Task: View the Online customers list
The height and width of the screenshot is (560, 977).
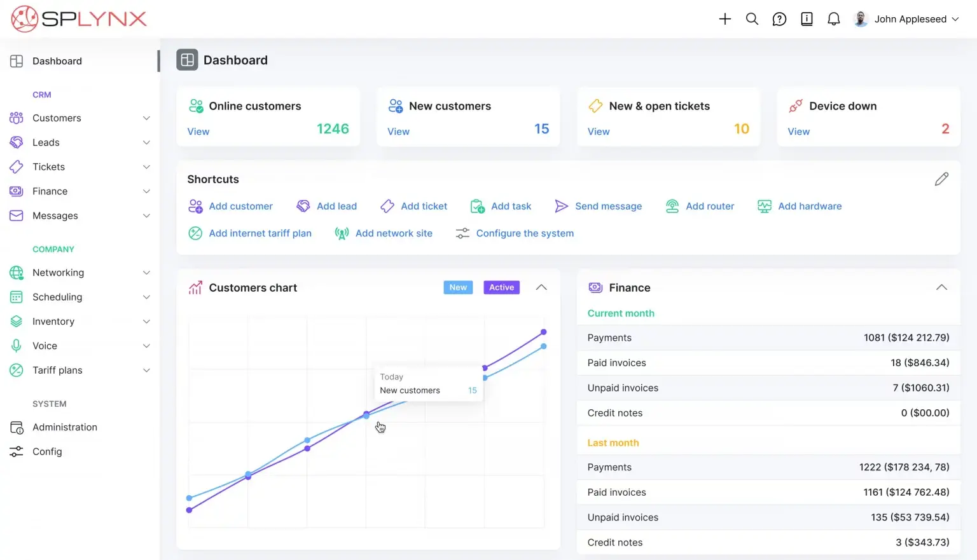Action: point(198,131)
